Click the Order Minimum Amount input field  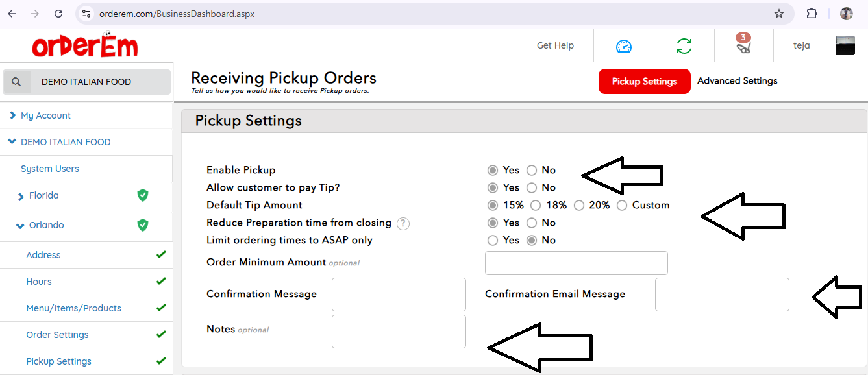coord(576,263)
